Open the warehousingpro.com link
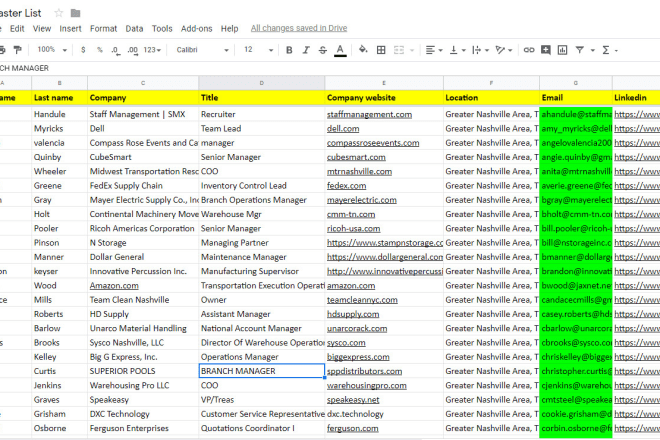 coord(367,386)
